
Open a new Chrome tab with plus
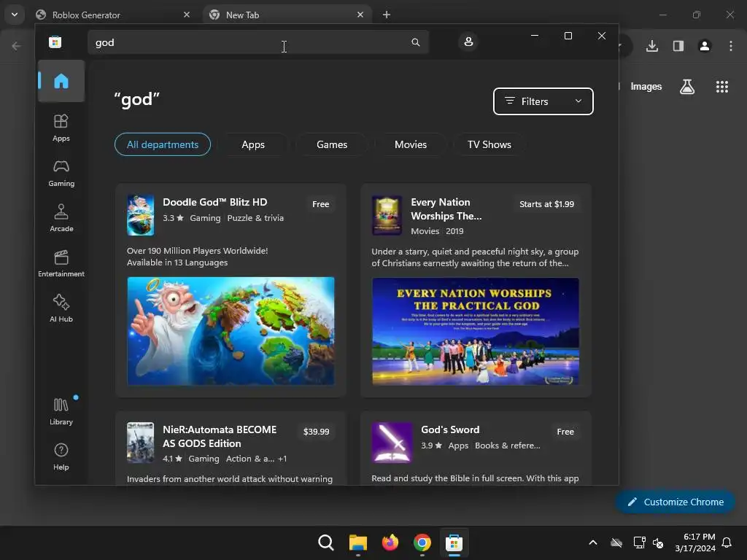pyautogui.click(x=387, y=15)
